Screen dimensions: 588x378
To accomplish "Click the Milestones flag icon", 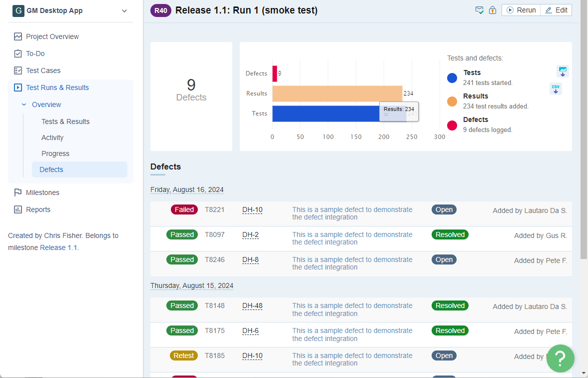I will pos(18,192).
